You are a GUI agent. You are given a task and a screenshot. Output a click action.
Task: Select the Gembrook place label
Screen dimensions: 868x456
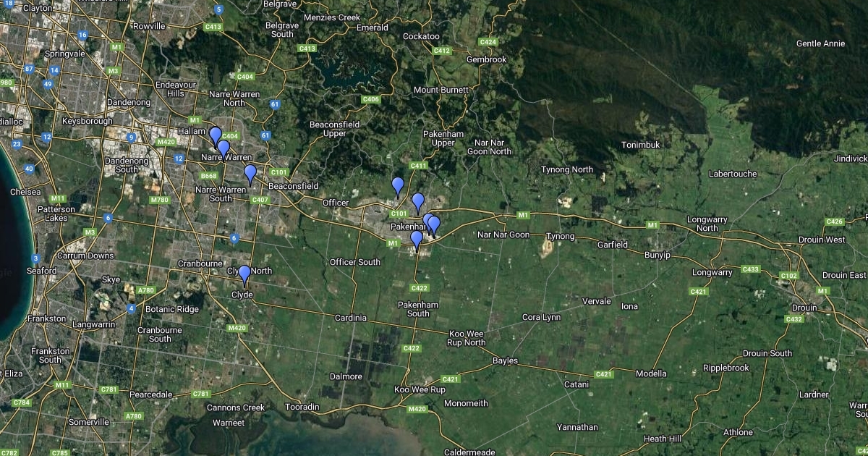(487, 59)
